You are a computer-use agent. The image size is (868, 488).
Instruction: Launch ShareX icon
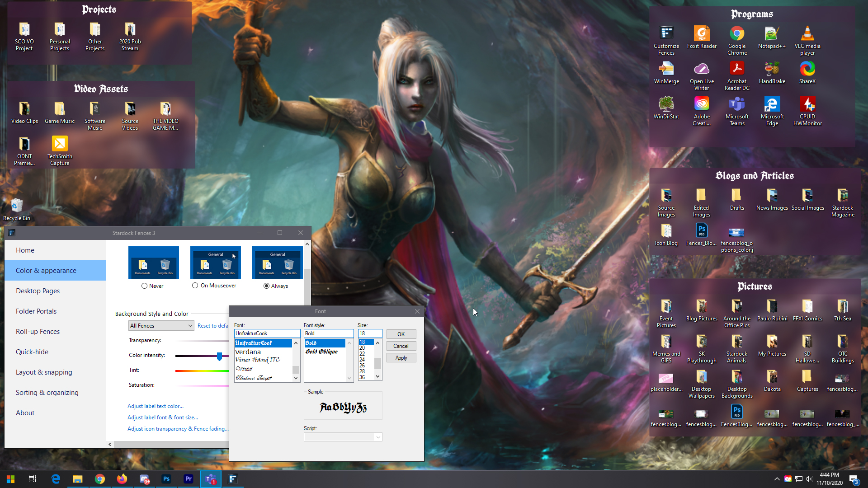pyautogui.click(x=807, y=72)
